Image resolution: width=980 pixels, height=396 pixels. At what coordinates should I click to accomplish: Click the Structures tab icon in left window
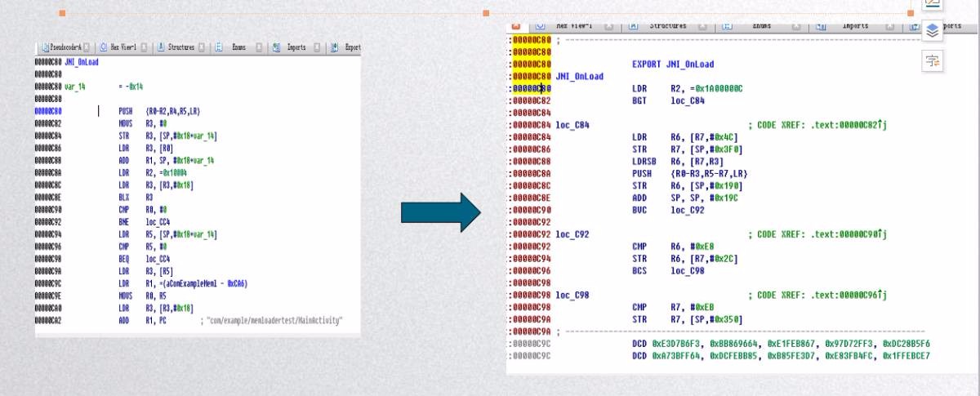(161, 47)
